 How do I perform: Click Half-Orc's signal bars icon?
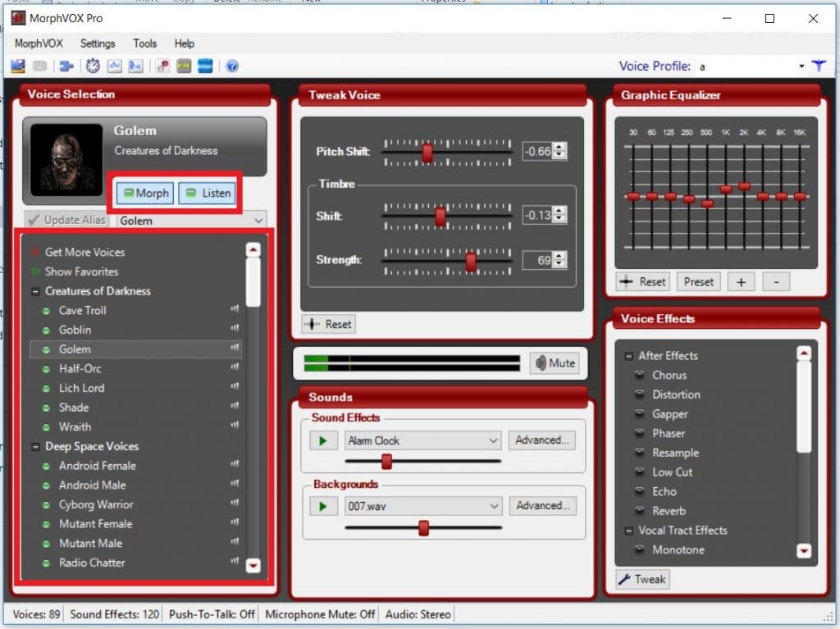tap(235, 367)
